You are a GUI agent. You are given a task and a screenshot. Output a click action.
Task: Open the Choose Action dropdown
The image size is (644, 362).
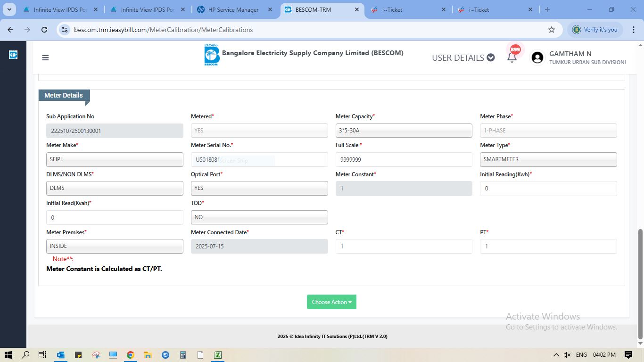(x=331, y=302)
